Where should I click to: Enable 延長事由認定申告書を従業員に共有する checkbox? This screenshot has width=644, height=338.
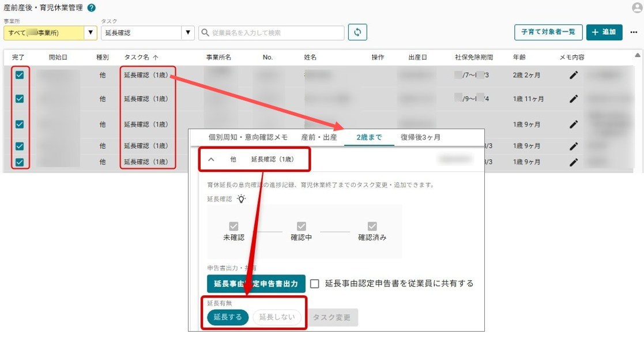pyautogui.click(x=315, y=284)
